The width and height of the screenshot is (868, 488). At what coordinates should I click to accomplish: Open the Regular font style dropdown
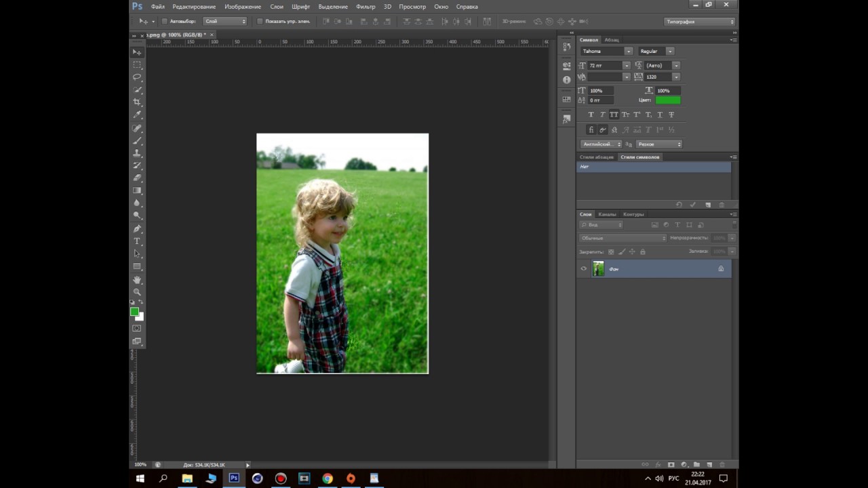pyautogui.click(x=670, y=52)
